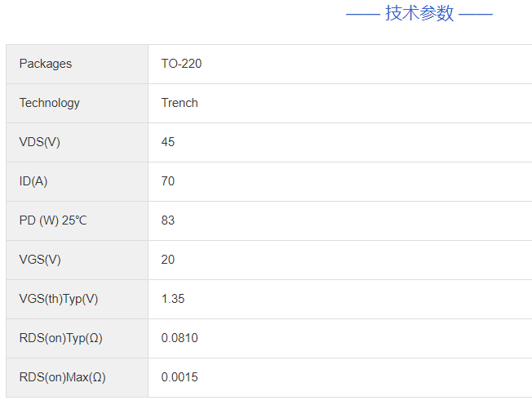This screenshot has width=532, height=405.
Task: Click the VGS(V) parameter label
Action: point(40,260)
